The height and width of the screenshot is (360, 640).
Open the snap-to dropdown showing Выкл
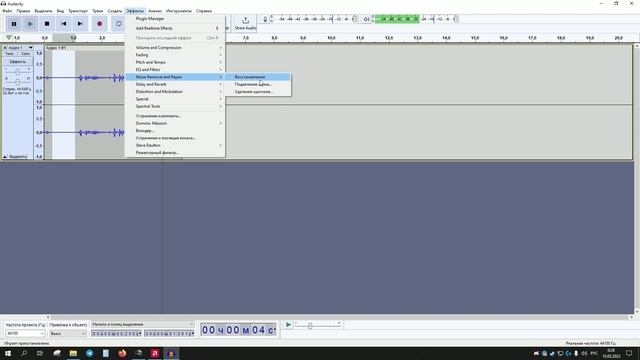(68, 333)
